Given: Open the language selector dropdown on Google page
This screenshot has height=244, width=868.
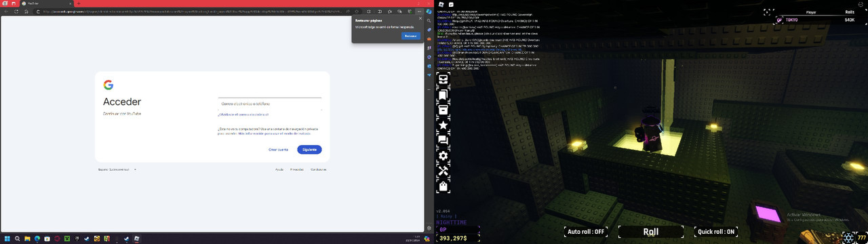Looking at the screenshot, I should 117,169.
